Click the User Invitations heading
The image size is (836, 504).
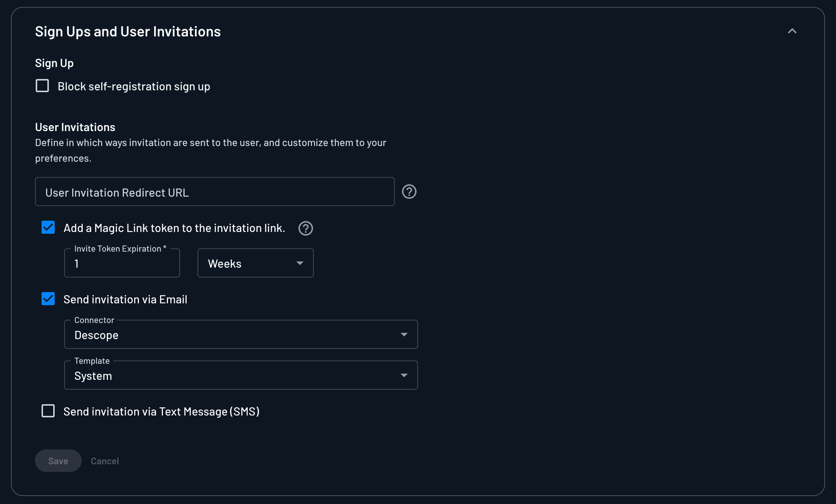(75, 127)
